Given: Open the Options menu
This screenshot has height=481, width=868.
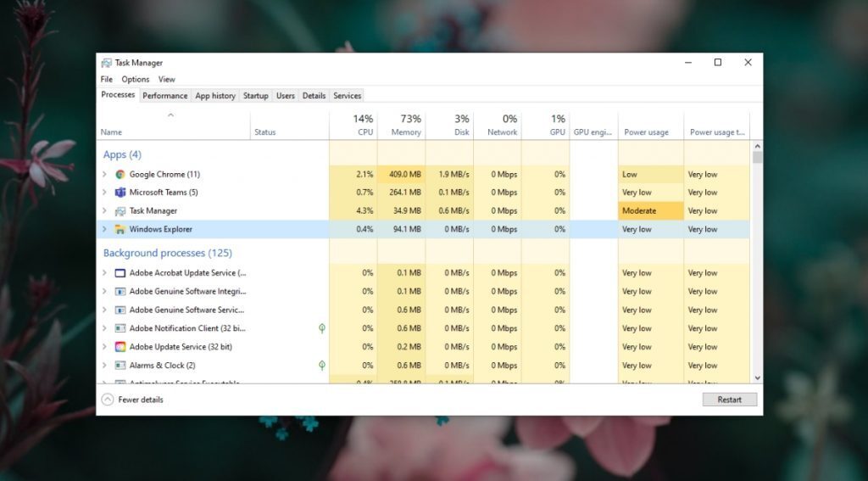Looking at the screenshot, I should [136, 79].
